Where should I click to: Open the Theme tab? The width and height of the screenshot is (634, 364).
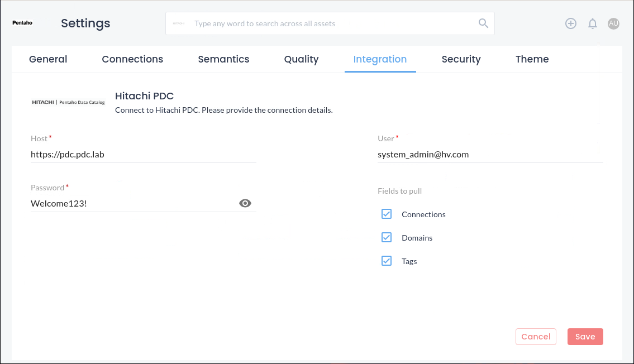point(532,59)
